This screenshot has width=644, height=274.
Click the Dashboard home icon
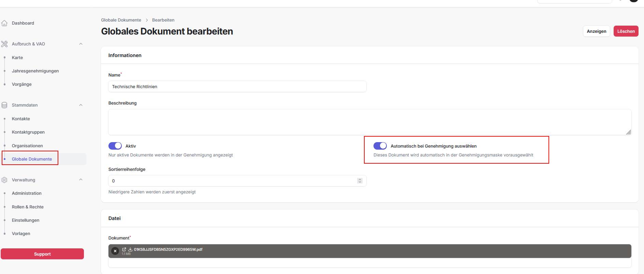pyautogui.click(x=4, y=23)
